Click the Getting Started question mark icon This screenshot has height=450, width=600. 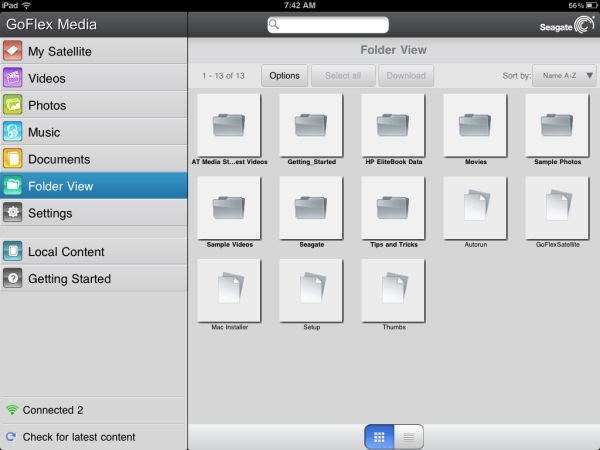coord(13,278)
